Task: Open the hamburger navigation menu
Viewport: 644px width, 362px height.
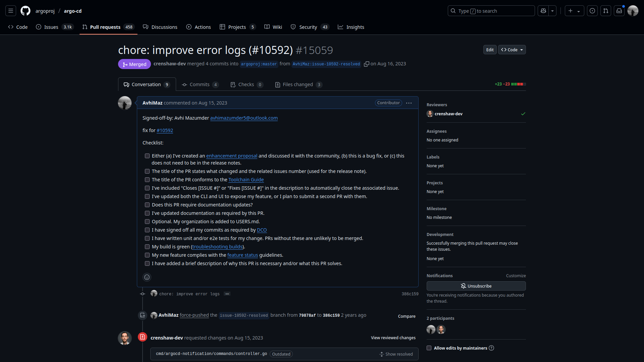Action: [x=11, y=11]
